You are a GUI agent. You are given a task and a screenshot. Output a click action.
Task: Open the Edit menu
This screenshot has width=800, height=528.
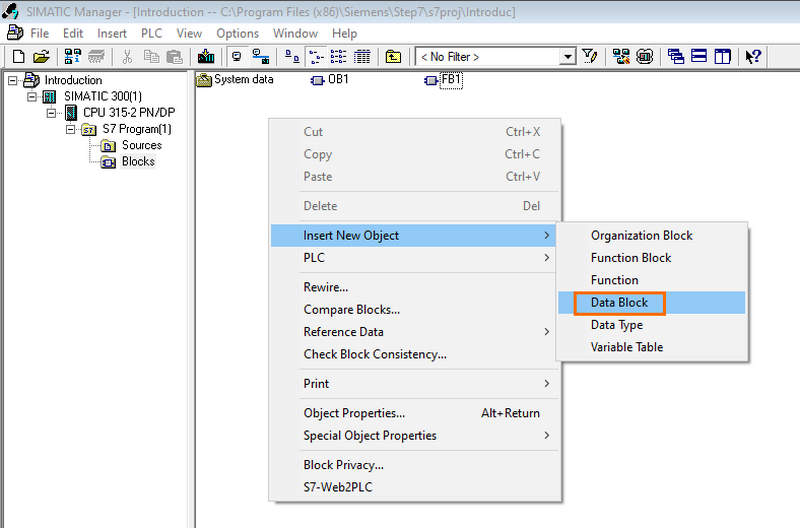(x=73, y=34)
